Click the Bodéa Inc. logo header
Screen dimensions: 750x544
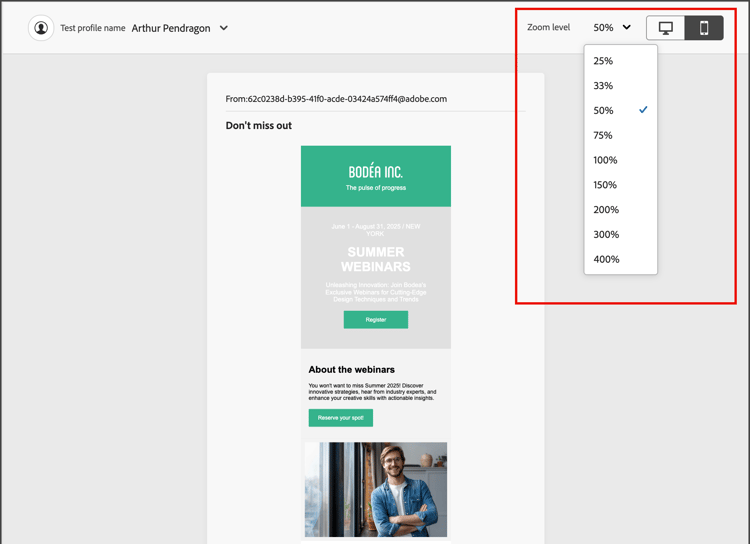pyautogui.click(x=375, y=171)
